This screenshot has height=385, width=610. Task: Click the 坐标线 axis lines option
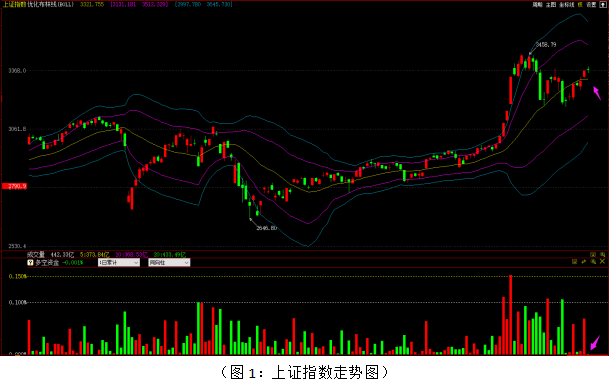click(x=567, y=5)
